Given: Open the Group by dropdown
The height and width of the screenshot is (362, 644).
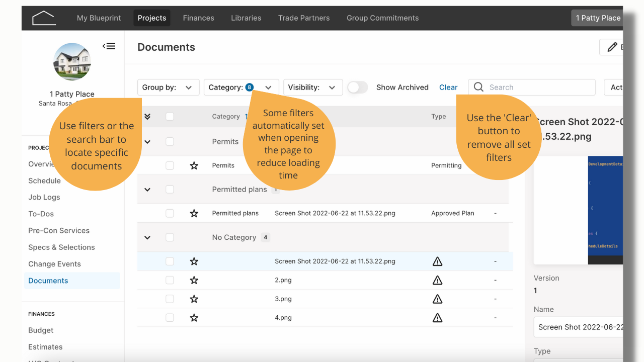Looking at the screenshot, I should [x=168, y=87].
